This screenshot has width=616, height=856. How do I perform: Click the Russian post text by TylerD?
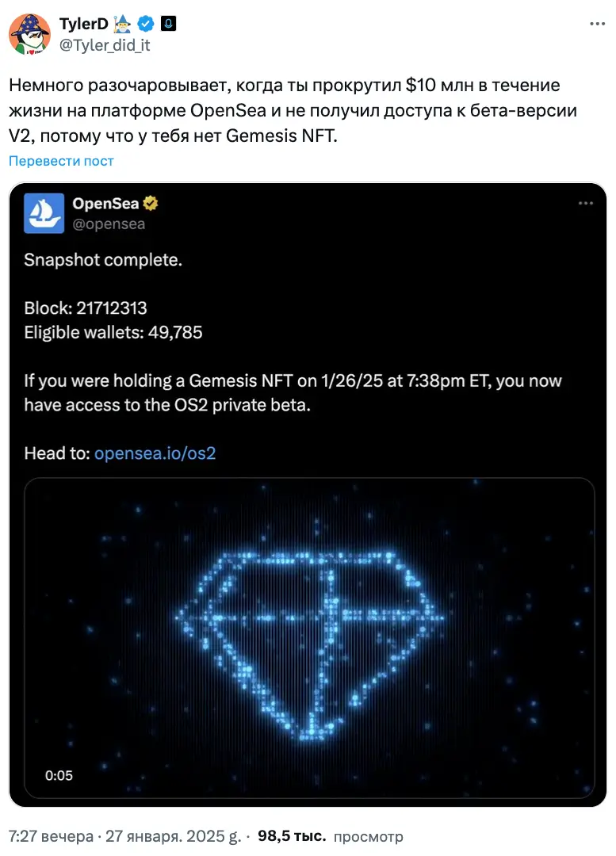click(x=293, y=111)
